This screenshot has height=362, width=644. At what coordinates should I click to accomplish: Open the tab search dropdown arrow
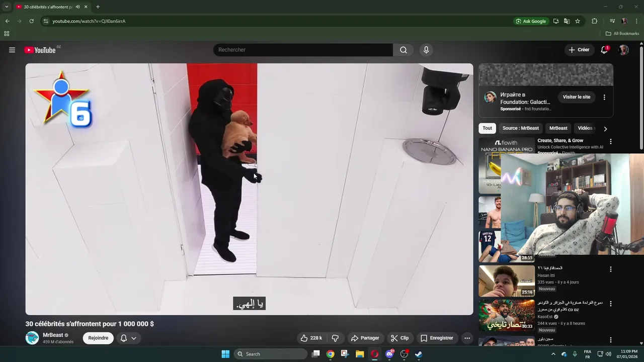tap(7, 7)
